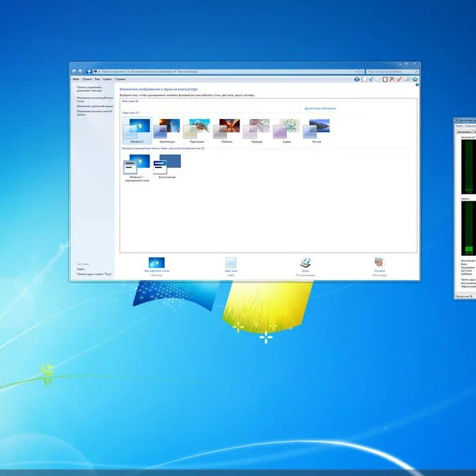Open Звуки sound scheme settings

coord(305,267)
